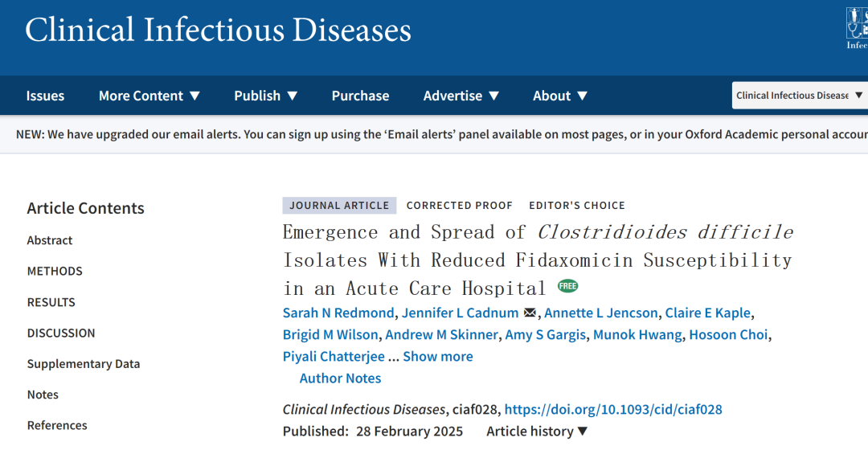Expand Article history details
Image resolution: width=868 pixels, height=450 pixels.
tap(537, 432)
